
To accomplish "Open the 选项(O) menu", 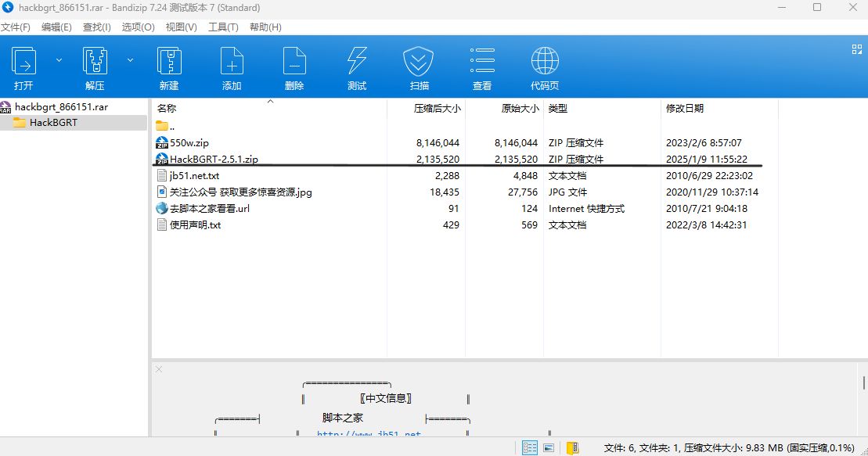I will (139, 27).
